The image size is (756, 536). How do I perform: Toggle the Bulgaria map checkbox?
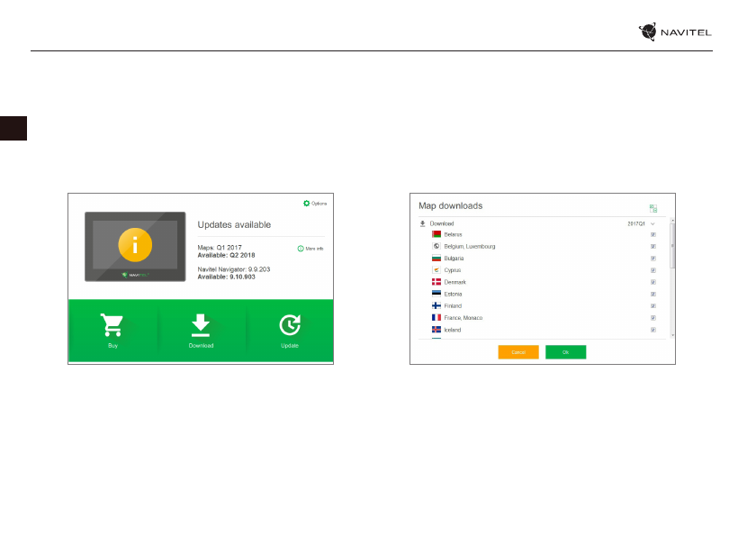pos(653,259)
